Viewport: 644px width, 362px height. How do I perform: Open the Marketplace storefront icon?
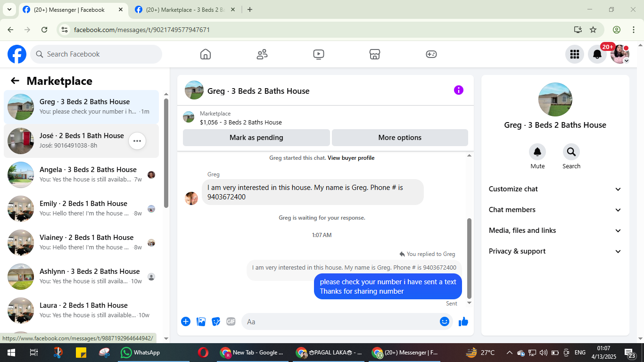coord(375,54)
